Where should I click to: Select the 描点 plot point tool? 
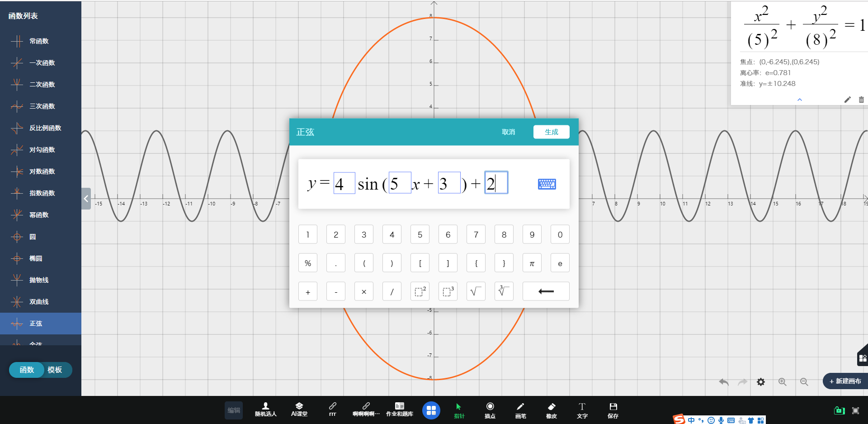(x=490, y=410)
